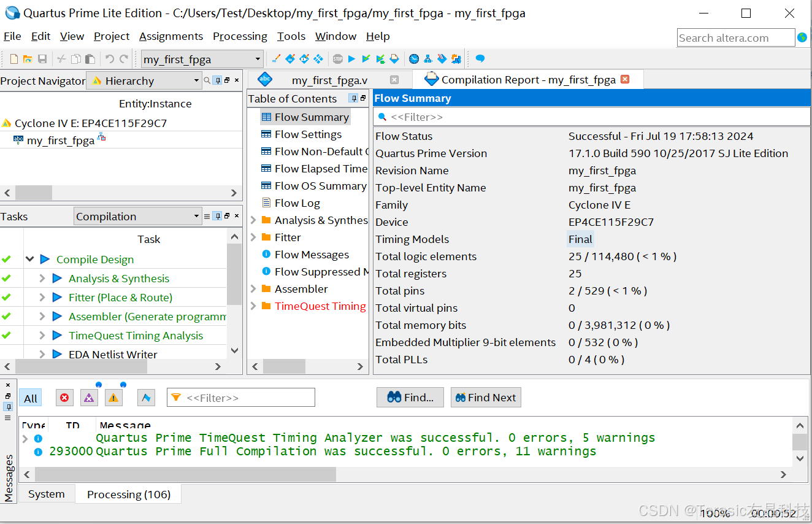
Task: Switch to the my_first_fpga.v tab
Action: [329, 80]
